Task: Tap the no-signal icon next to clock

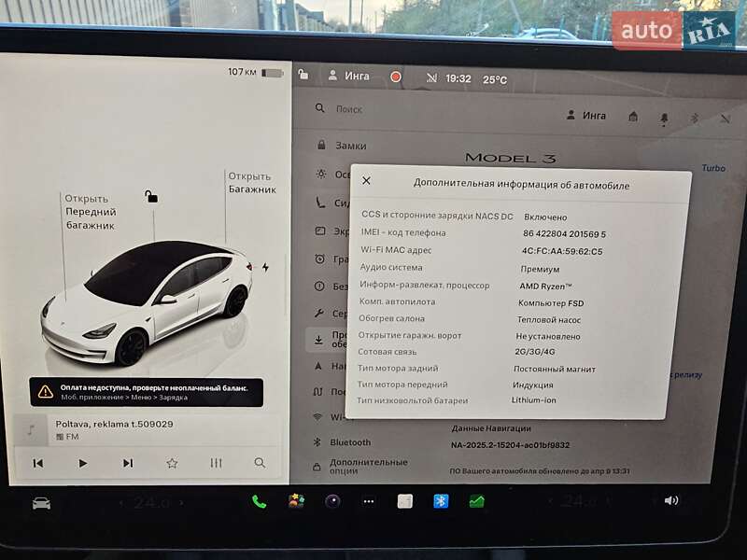Action: point(431,77)
